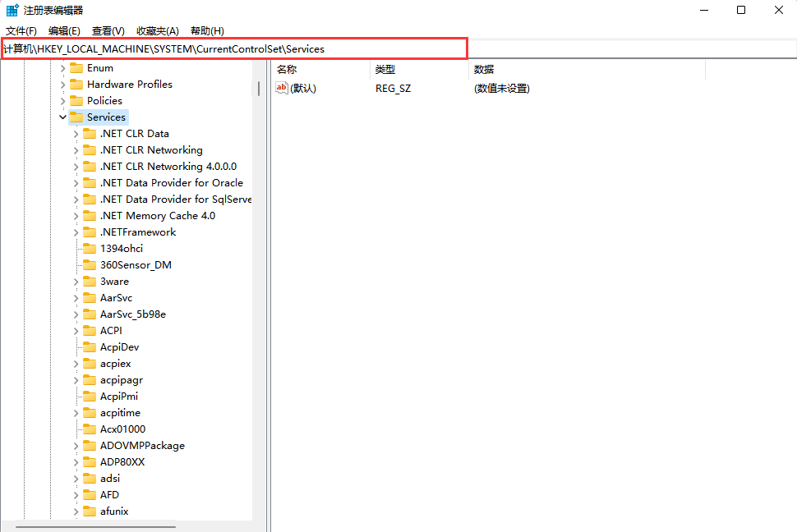This screenshot has height=532, width=797.
Task: Click the adsi folder icon
Action: (90, 478)
